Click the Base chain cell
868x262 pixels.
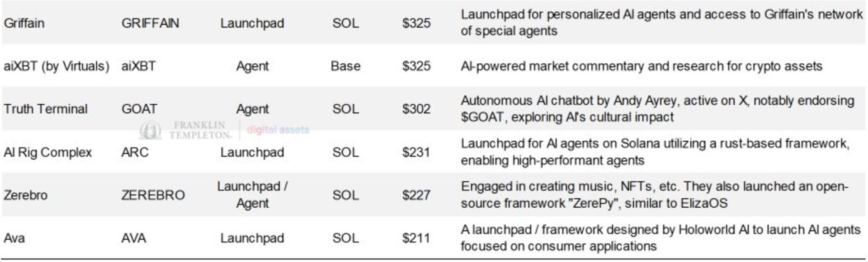(345, 66)
